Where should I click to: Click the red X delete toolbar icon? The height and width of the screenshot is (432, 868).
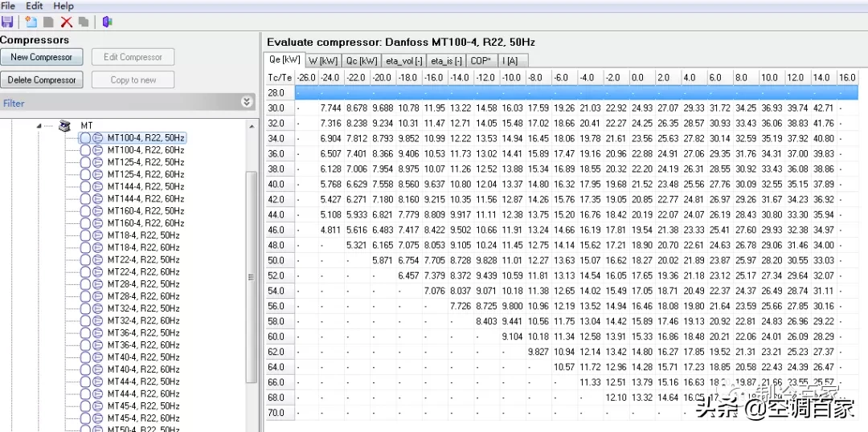click(67, 22)
